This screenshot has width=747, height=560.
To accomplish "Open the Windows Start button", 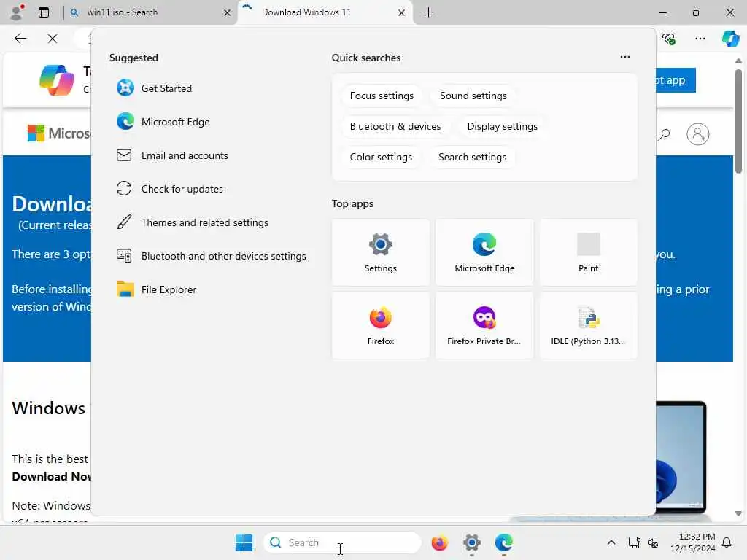I will tap(244, 542).
